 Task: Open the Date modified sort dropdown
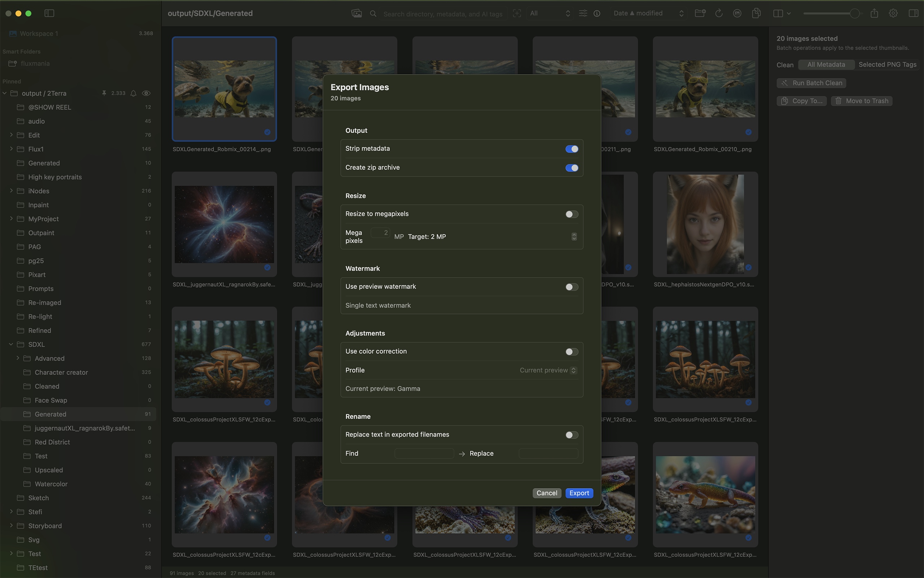(648, 13)
